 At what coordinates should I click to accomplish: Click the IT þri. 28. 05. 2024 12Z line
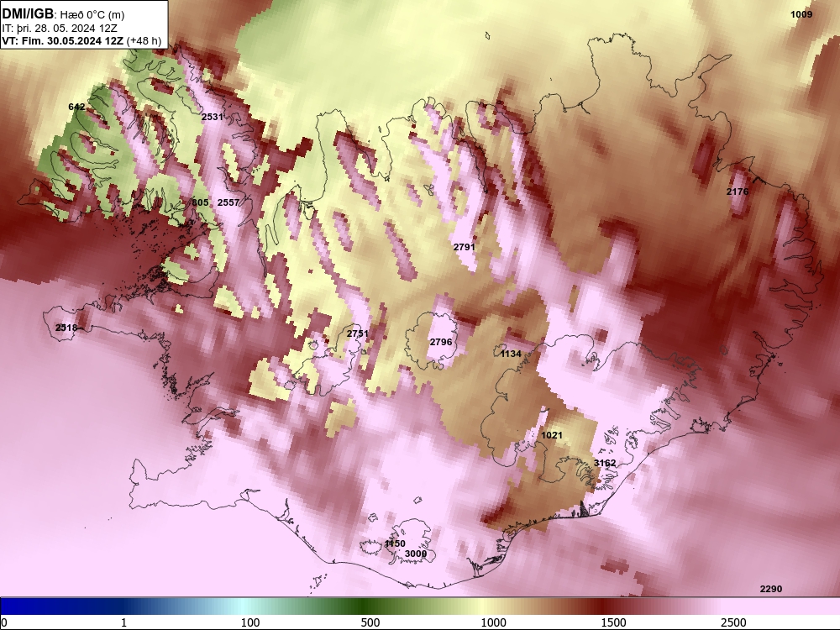(x=60, y=29)
